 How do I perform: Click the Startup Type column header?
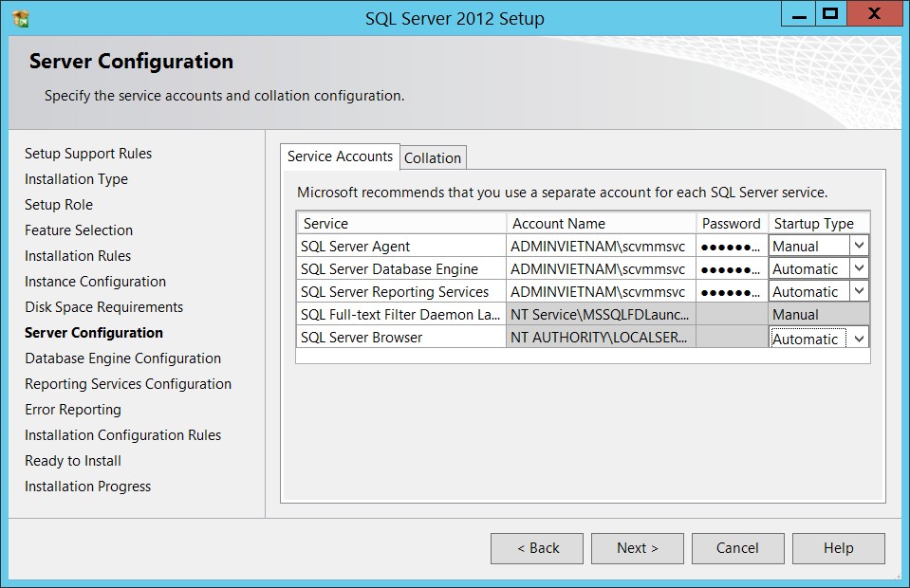tap(819, 223)
